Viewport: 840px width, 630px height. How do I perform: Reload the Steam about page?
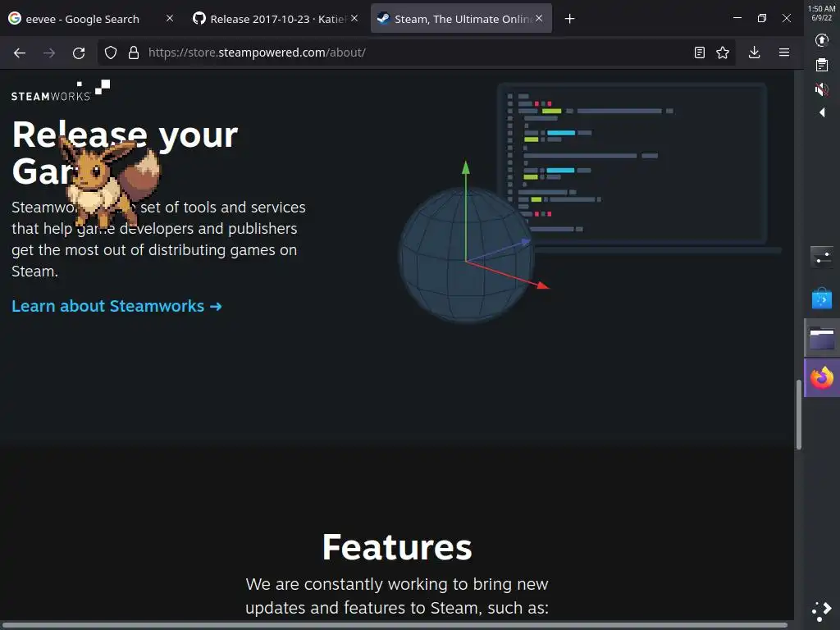click(79, 52)
